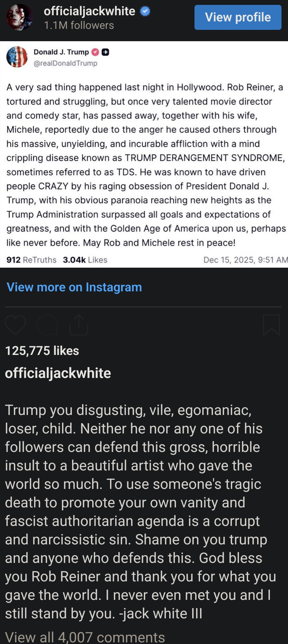Expand View all 4,007 comments
288x644 pixels.
pyautogui.click(x=85, y=637)
